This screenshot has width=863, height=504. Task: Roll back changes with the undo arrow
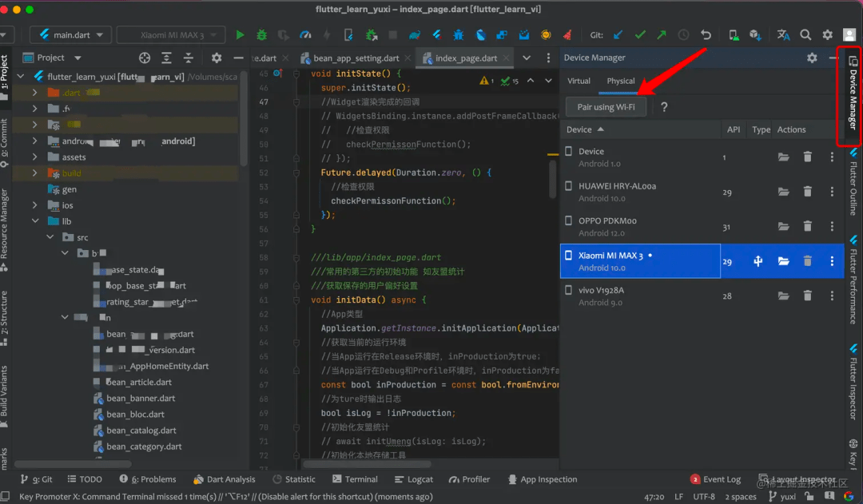[x=706, y=34]
